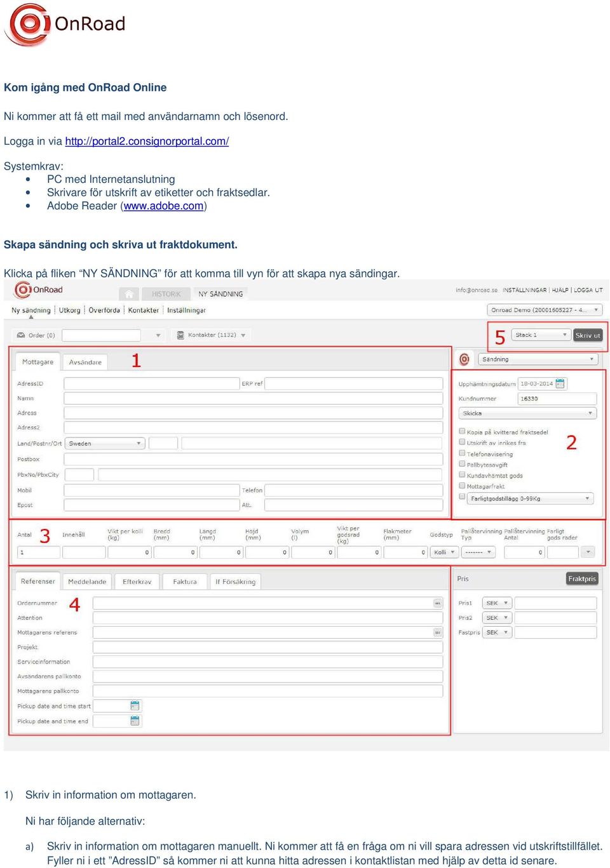Click the HJÄLP link
This screenshot has width=610, height=868.
[x=560, y=290]
